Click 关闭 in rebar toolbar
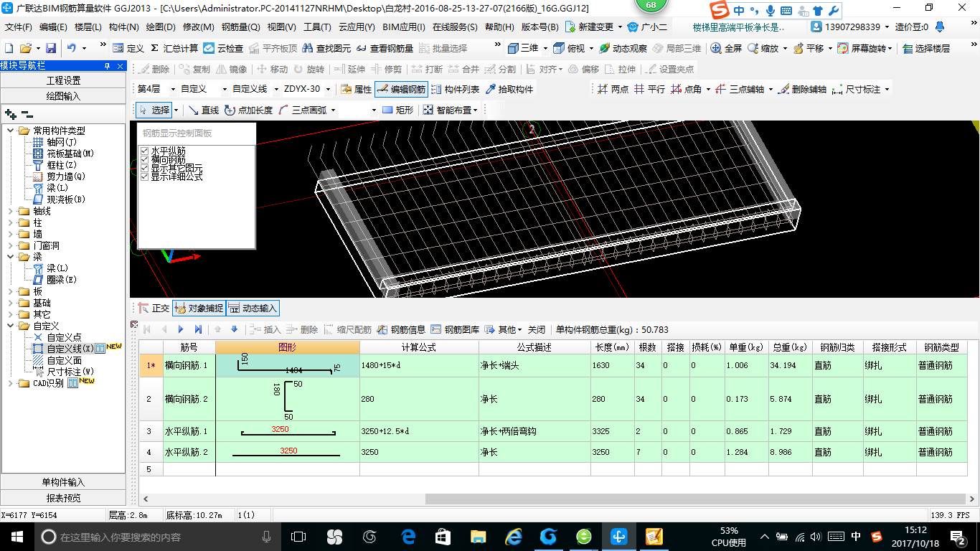The height and width of the screenshot is (551, 980). tap(537, 329)
